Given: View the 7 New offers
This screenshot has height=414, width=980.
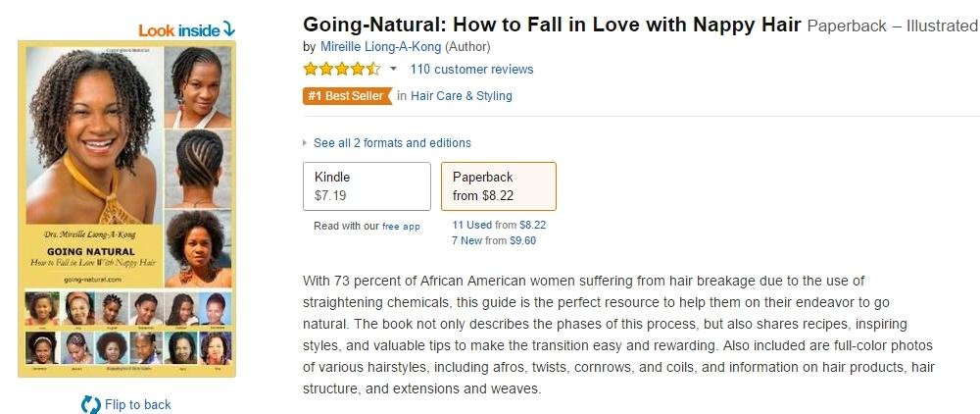Looking at the screenshot, I should pyautogui.click(x=467, y=240).
